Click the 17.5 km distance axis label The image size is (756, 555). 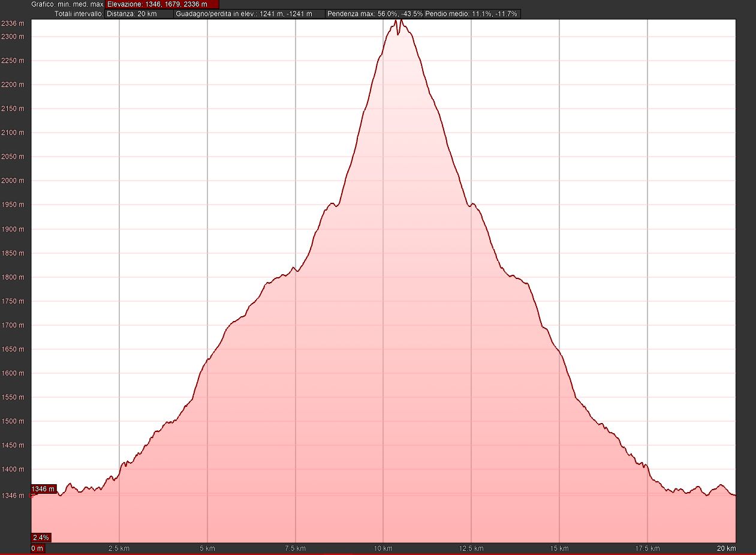click(x=647, y=548)
